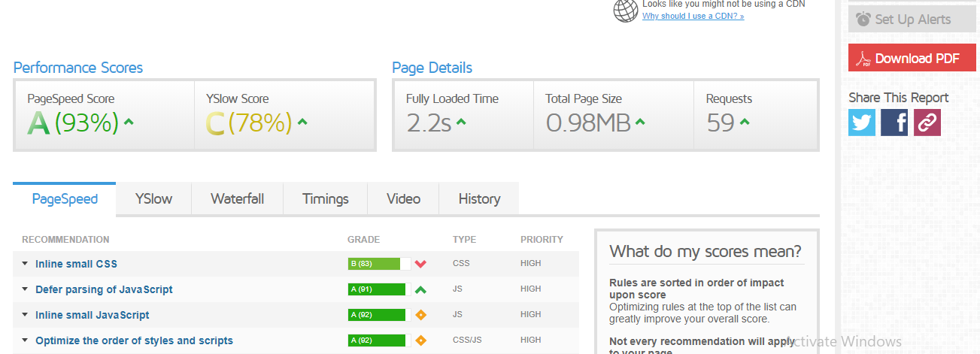Expand the Inline small JavaScript arrow
The width and height of the screenshot is (980, 354).
click(25, 315)
